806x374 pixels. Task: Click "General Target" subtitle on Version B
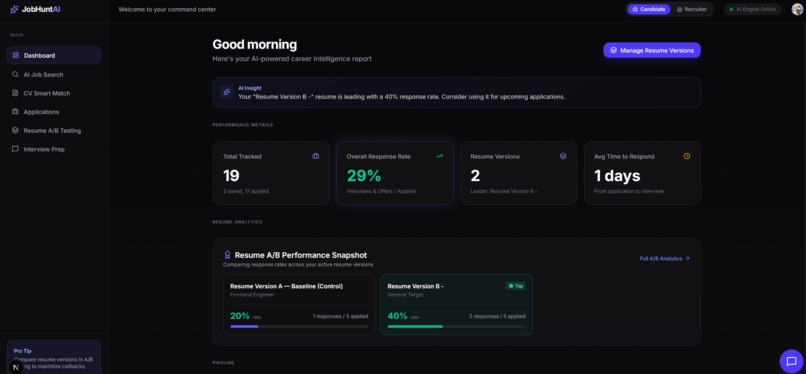click(x=405, y=295)
